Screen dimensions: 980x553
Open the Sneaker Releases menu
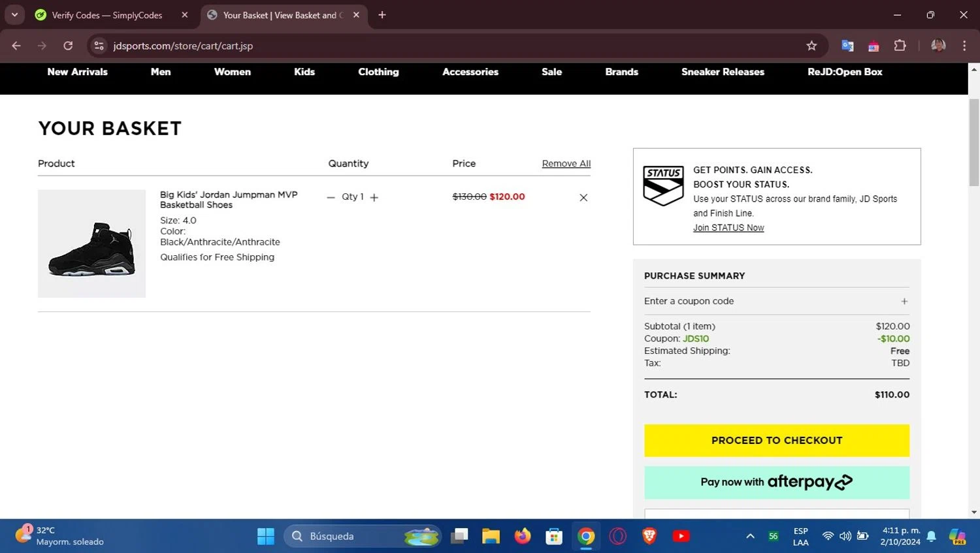(723, 72)
